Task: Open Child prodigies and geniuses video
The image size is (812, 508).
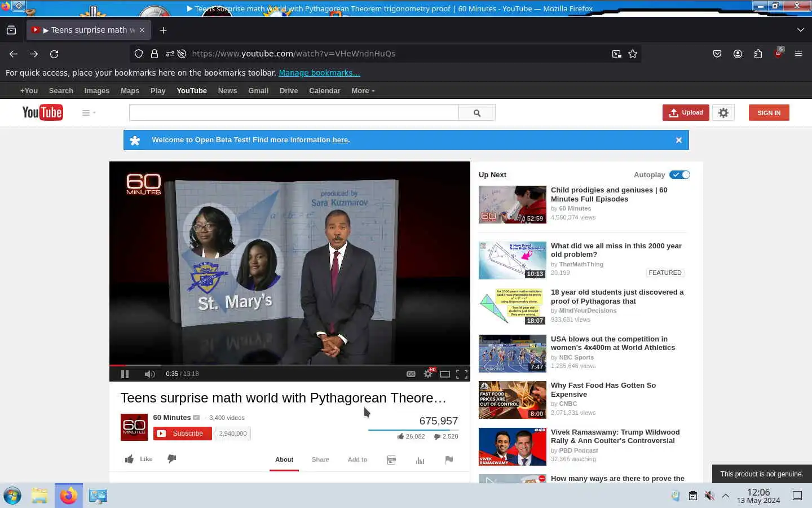Action: coord(609,195)
